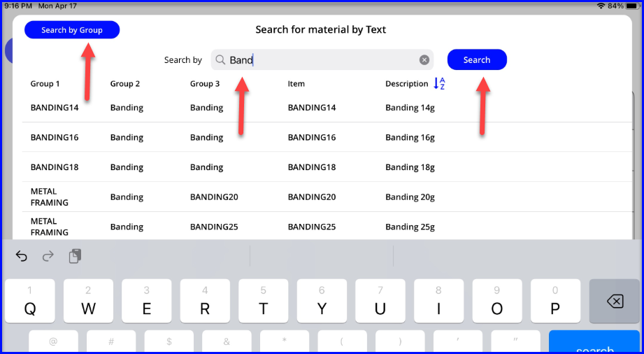Clear the search field with the X icon
The width and height of the screenshot is (644, 354).
[x=424, y=60]
